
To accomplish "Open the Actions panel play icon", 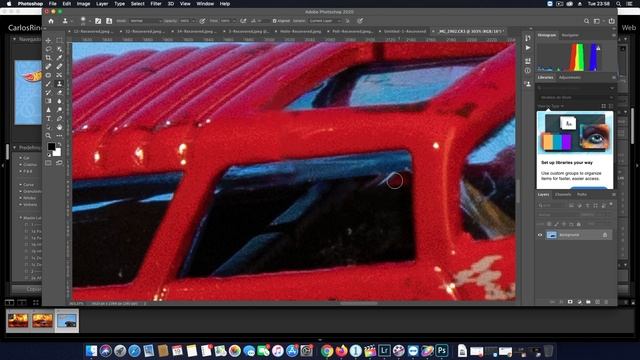I will tap(528, 48).
